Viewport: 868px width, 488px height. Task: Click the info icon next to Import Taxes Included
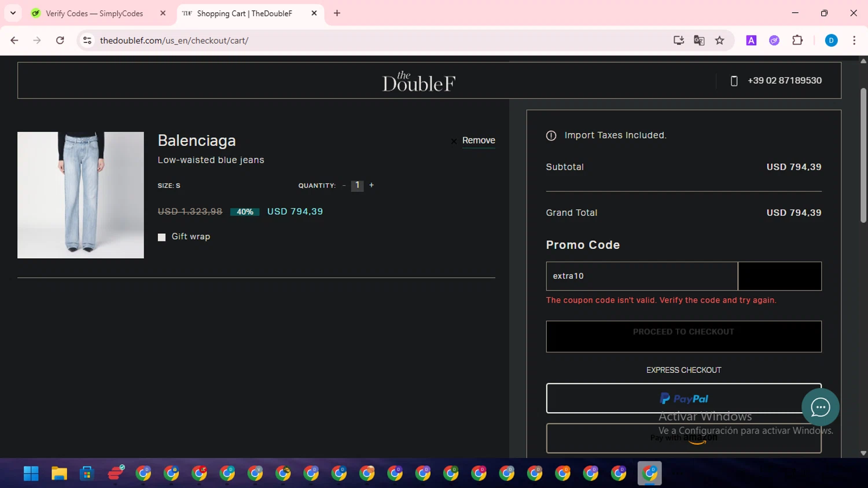coord(551,135)
